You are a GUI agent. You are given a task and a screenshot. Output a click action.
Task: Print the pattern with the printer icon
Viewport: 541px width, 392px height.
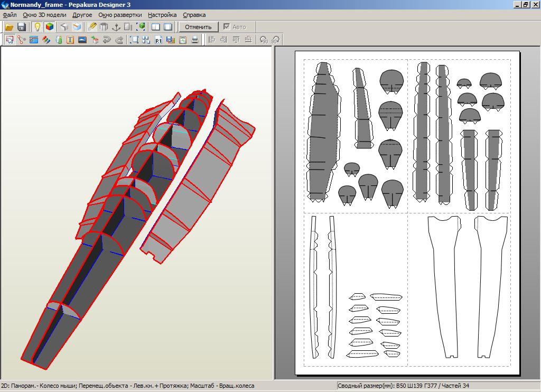click(195, 40)
